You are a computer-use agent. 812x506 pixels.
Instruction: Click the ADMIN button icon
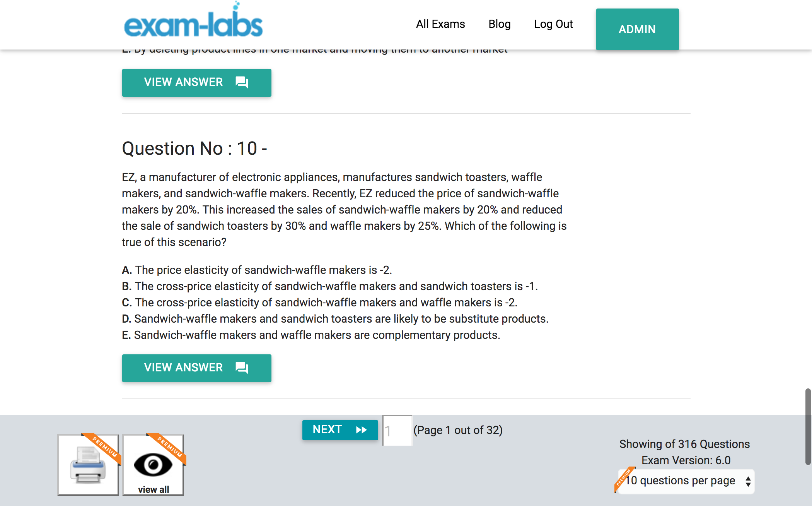(637, 29)
